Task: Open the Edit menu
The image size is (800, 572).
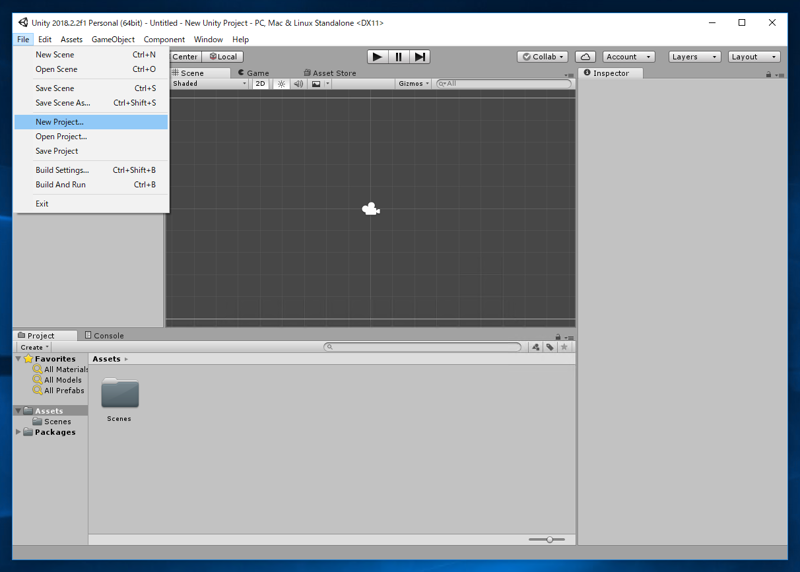Action: pos(45,39)
